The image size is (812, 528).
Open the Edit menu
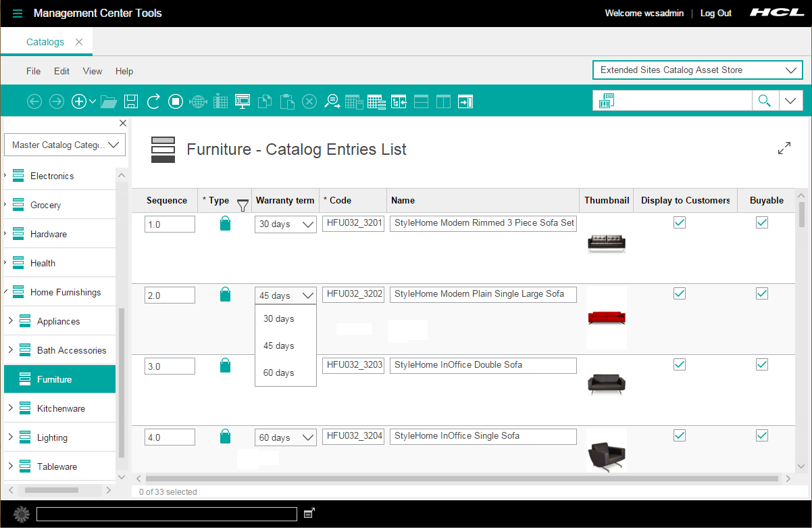[61, 71]
